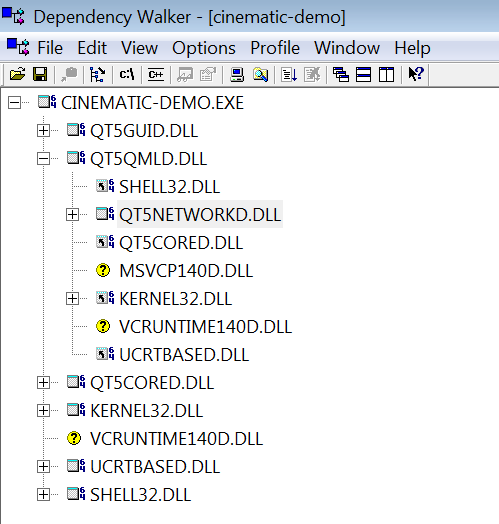This screenshot has width=499, height=524.
Task: Click the Cascade windows toolbar icon
Action: (341, 74)
